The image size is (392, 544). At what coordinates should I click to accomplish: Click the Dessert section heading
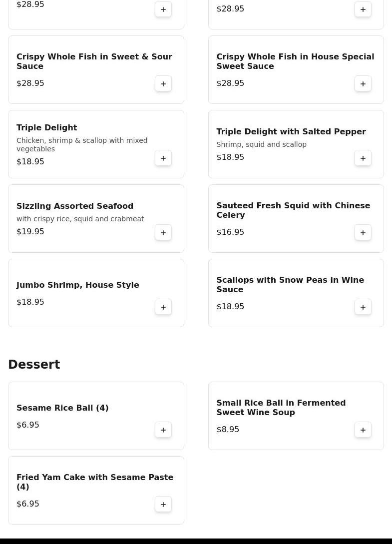click(34, 365)
